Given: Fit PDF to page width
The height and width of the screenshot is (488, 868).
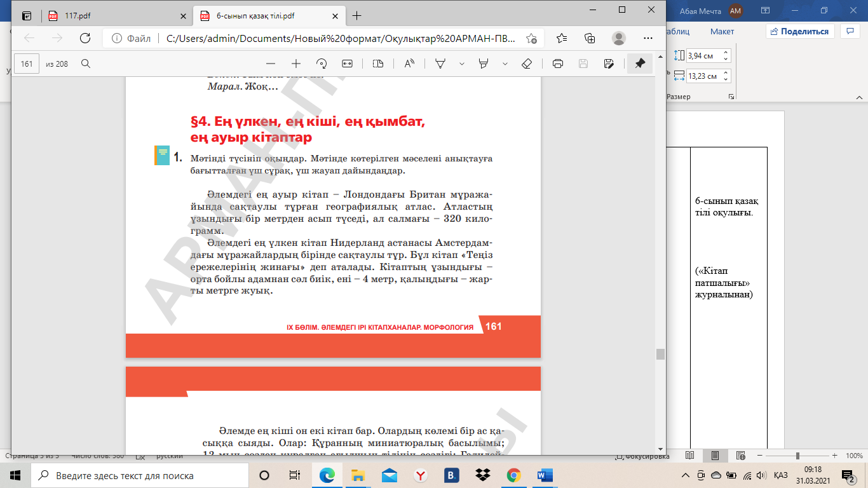Looking at the screenshot, I should click(x=347, y=64).
